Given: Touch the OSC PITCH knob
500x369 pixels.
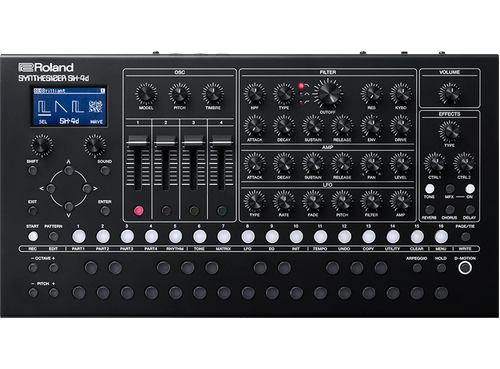Looking at the screenshot, I should [x=180, y=94].
